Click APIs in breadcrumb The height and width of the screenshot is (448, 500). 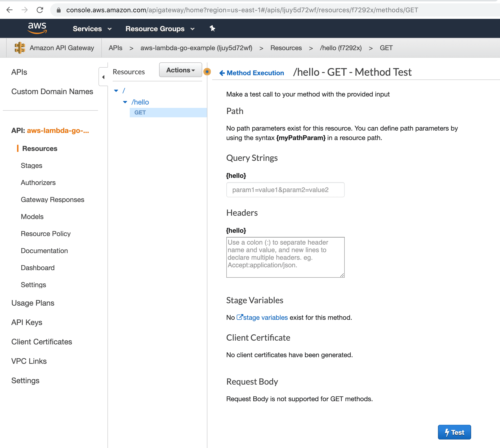click(x=116, y=48)
